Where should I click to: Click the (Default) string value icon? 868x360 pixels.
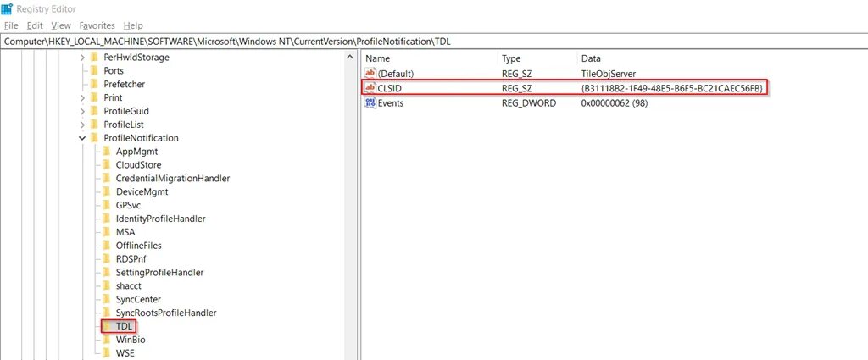(x=370, y=74)
